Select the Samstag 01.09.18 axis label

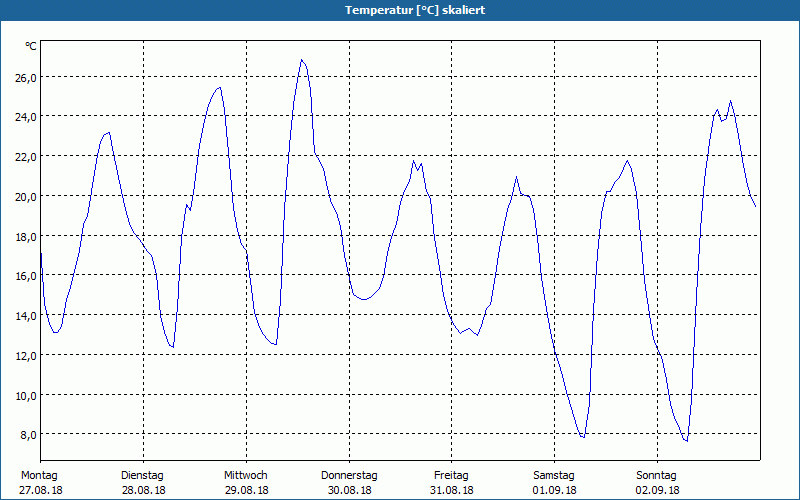click(554, 483)
